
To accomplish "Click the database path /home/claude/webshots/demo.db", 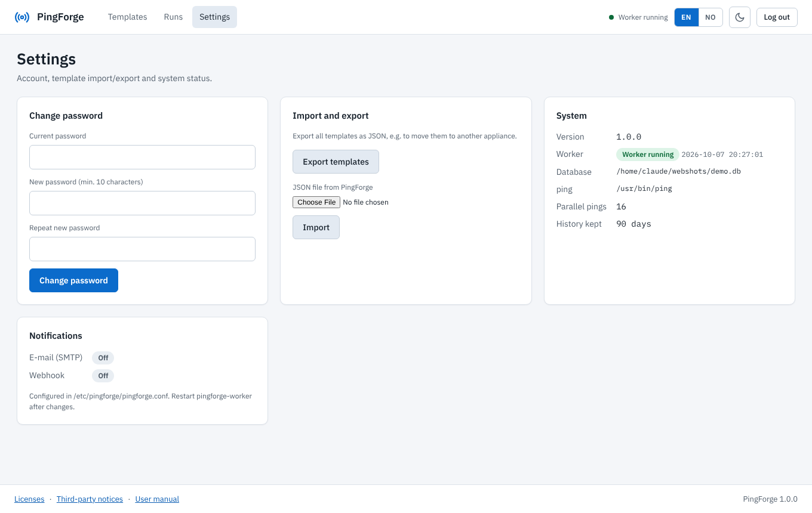I will coord(679,171).
